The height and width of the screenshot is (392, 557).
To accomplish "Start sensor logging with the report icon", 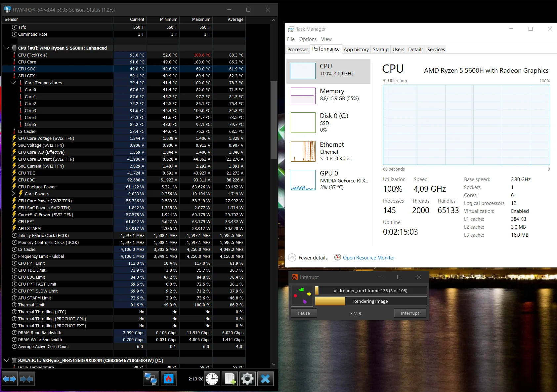I will [x=230, y=379].
